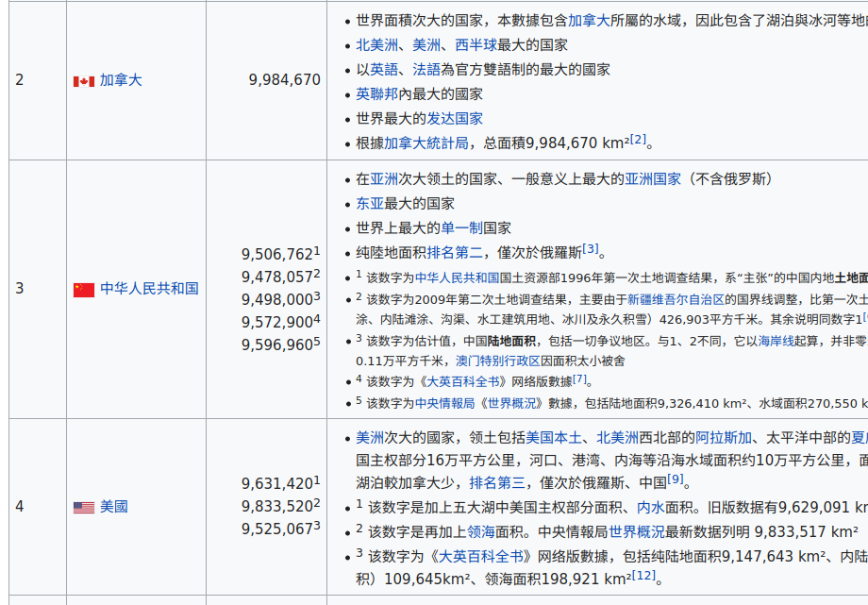Open 世界概況 link in China footnote 5

point(511,403)
